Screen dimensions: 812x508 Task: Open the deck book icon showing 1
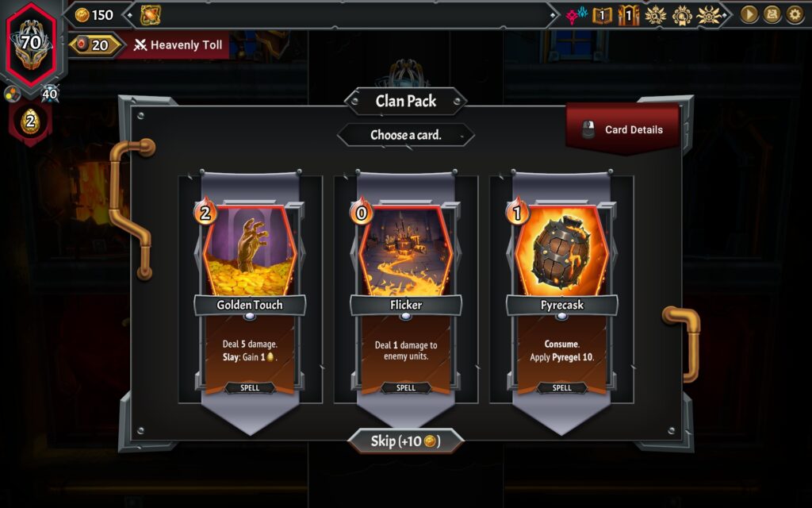tap(602, 15)
